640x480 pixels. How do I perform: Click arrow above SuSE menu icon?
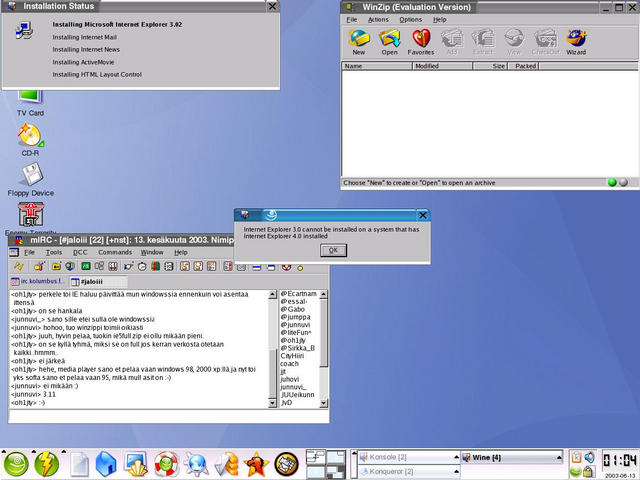coord(4,451)
